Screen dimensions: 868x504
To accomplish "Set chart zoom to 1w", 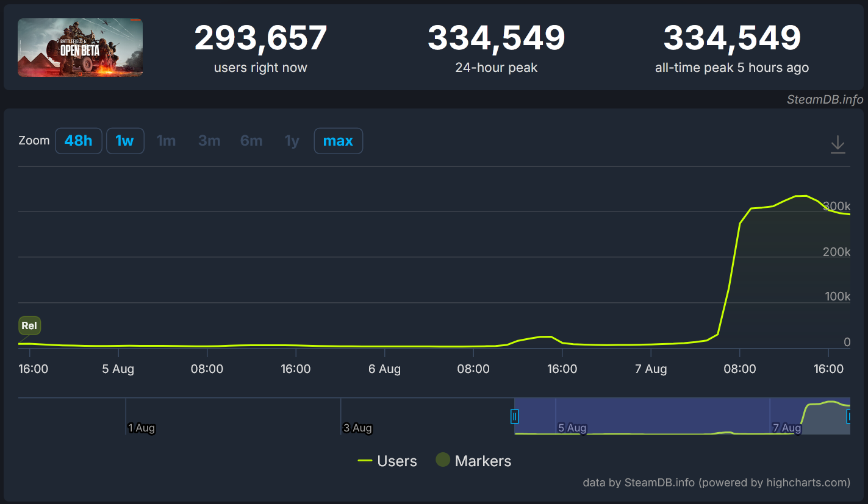I will pos(125,141).
